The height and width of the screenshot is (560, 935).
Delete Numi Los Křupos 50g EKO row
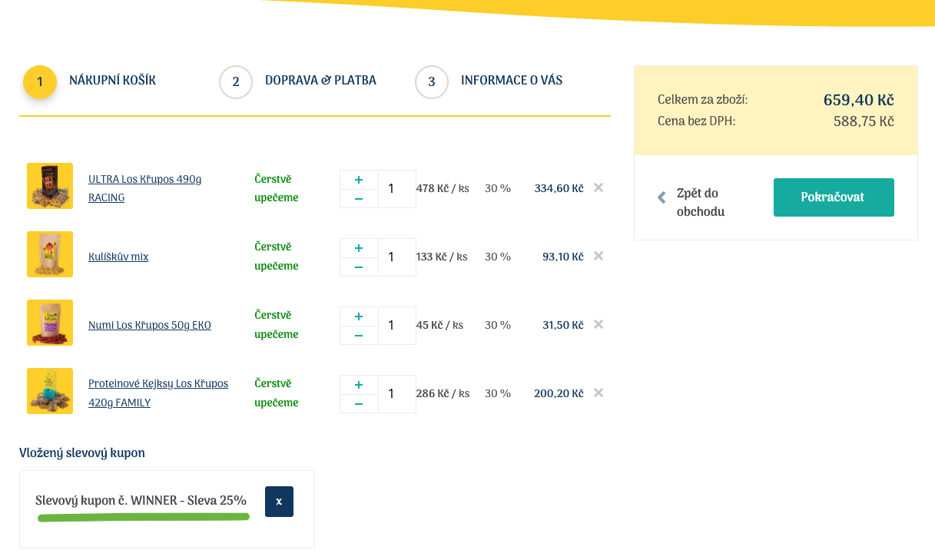598,324
